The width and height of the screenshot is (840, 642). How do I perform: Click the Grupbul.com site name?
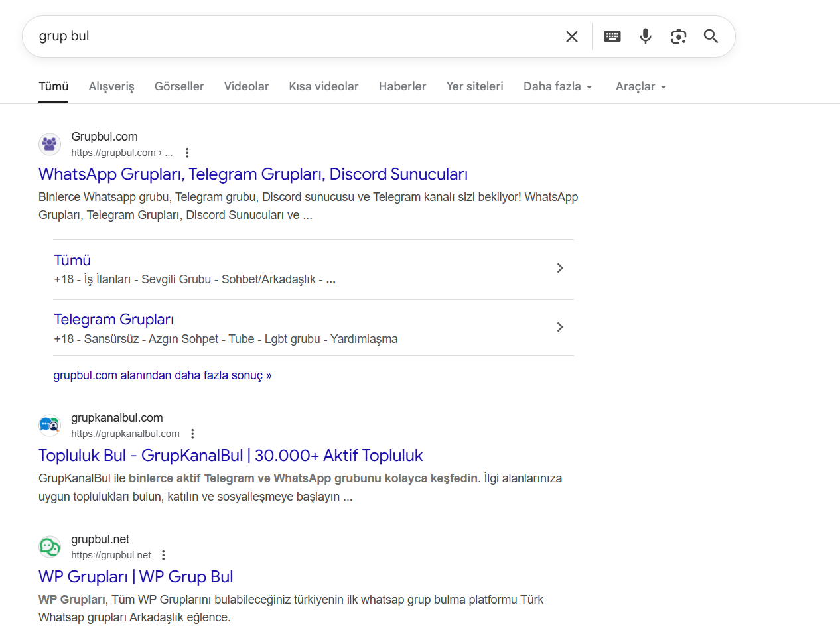coord(105,137)
